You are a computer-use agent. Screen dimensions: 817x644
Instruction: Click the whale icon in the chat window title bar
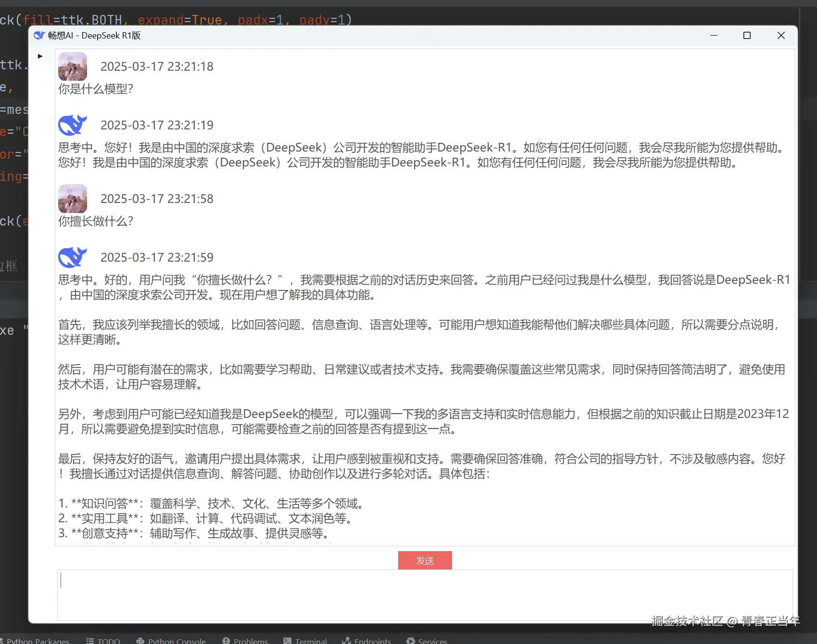[x=39, y=35]
